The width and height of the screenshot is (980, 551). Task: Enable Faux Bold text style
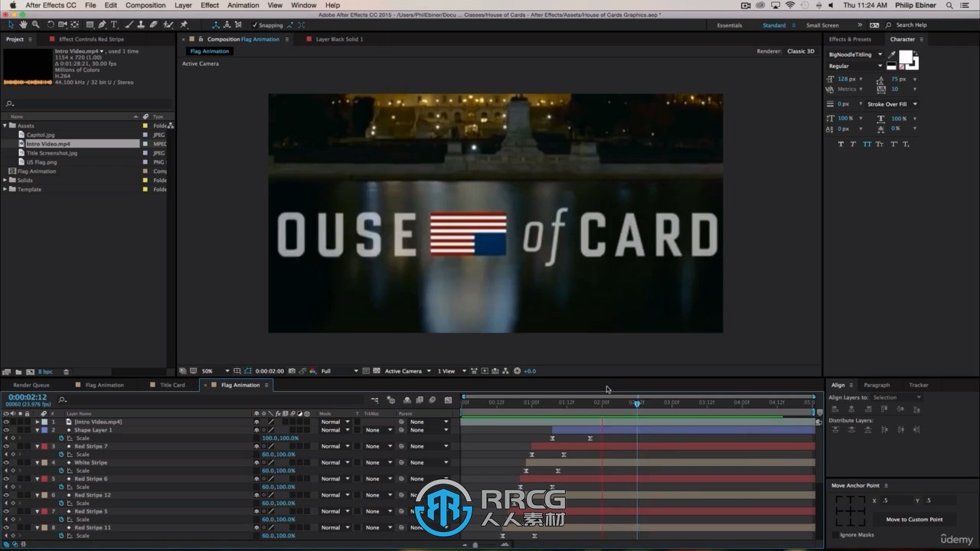841,144
